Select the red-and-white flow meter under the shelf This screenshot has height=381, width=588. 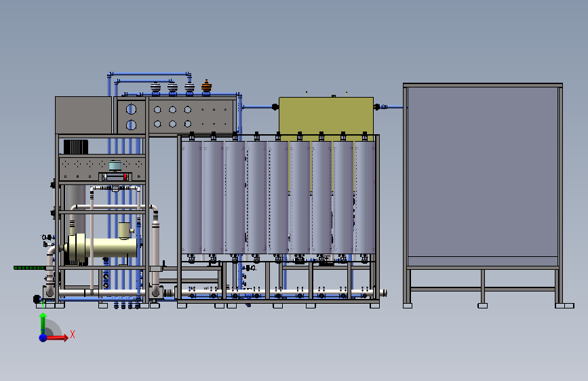coord(115,177)
